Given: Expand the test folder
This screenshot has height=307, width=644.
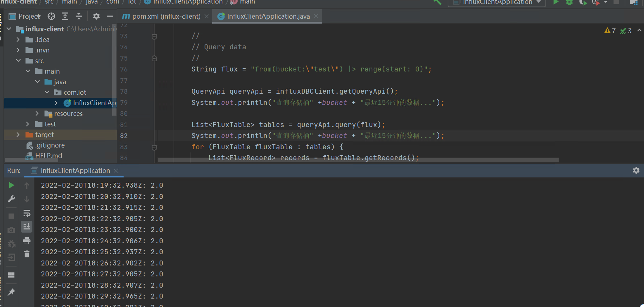Looking at the screenshot, I should pyautogui.click(x=28, y=124).
